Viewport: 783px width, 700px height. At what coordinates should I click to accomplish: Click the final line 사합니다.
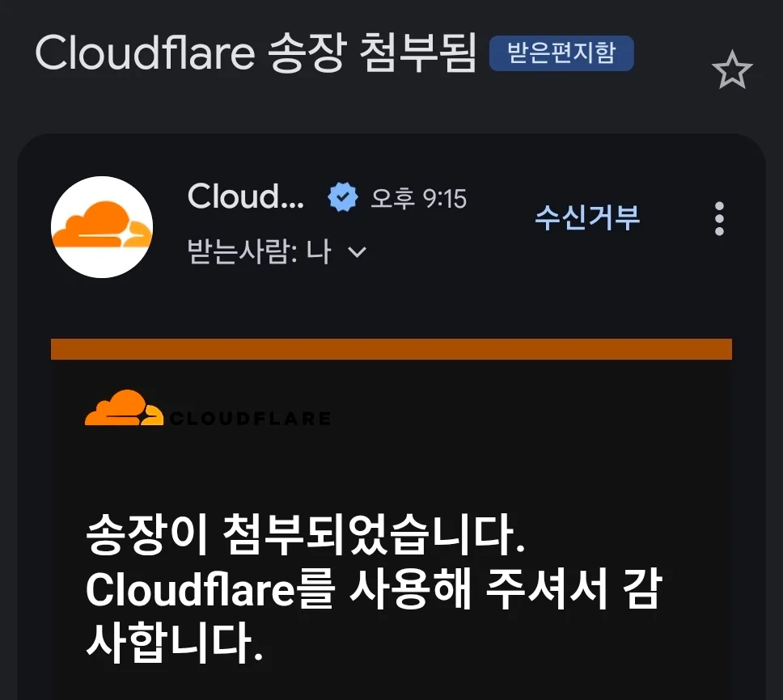tap(174, 643)
